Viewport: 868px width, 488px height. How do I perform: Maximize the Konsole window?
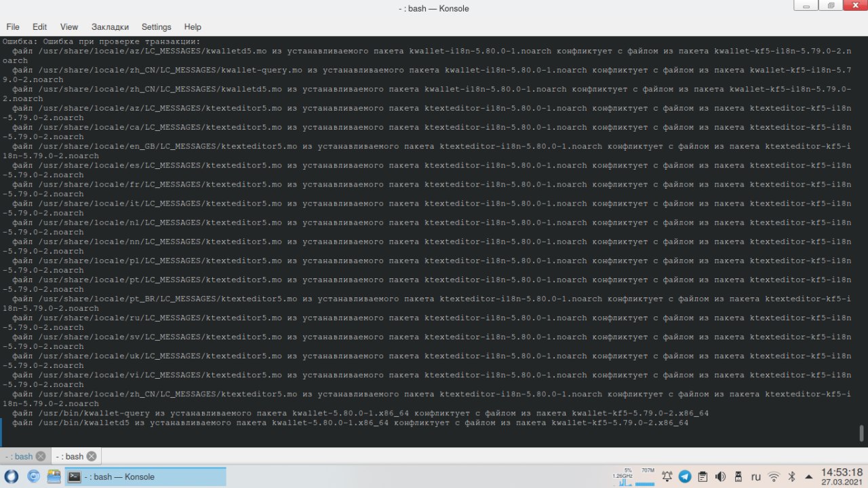[830, 5]
